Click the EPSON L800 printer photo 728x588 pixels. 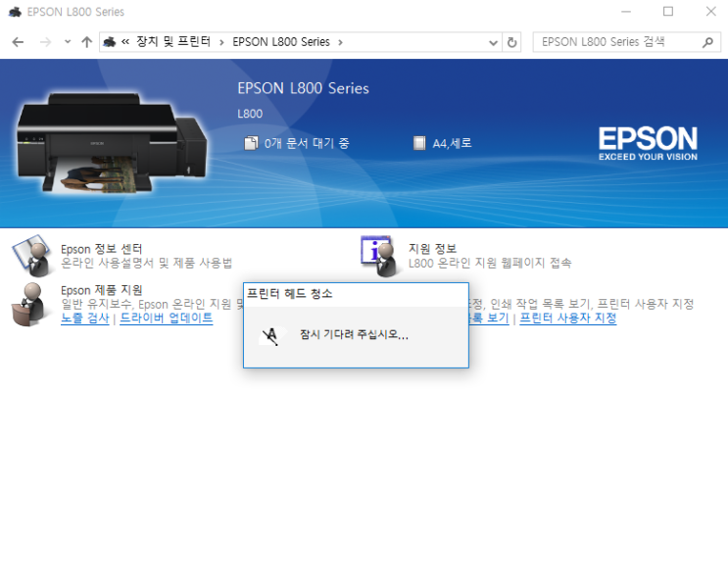tap(112, 143)
